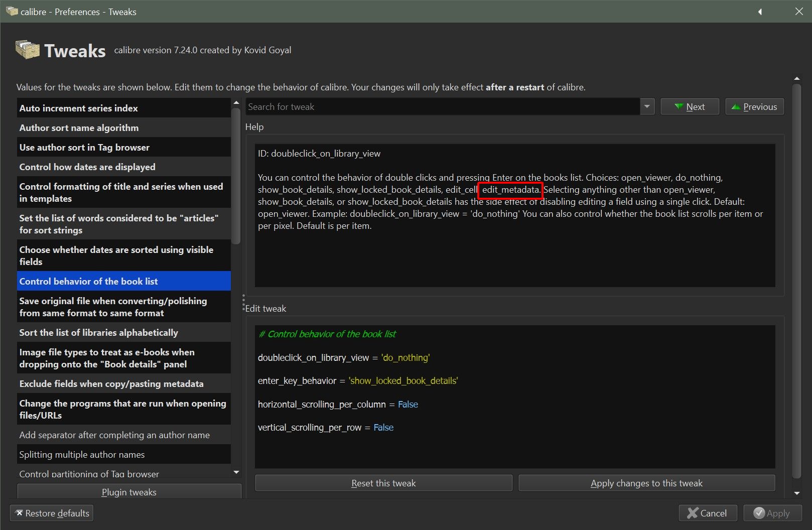
Task: Click the enter_key_behavior line in editor
Action: [x=358, y=380]
